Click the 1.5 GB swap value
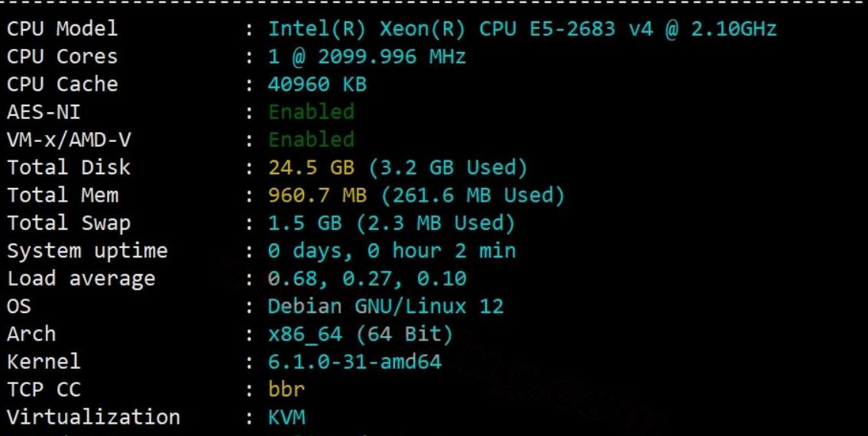 coord(305,223)
